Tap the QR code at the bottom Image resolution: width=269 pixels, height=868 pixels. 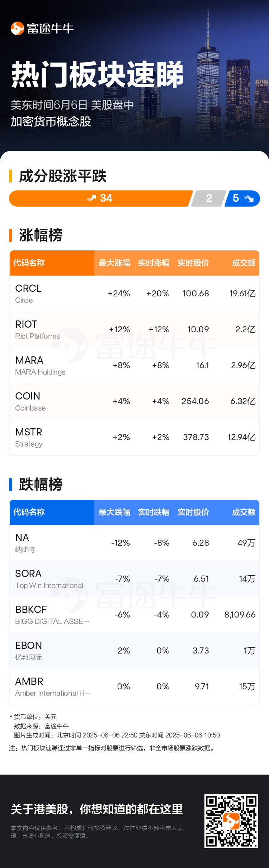[x=231, y=821]
